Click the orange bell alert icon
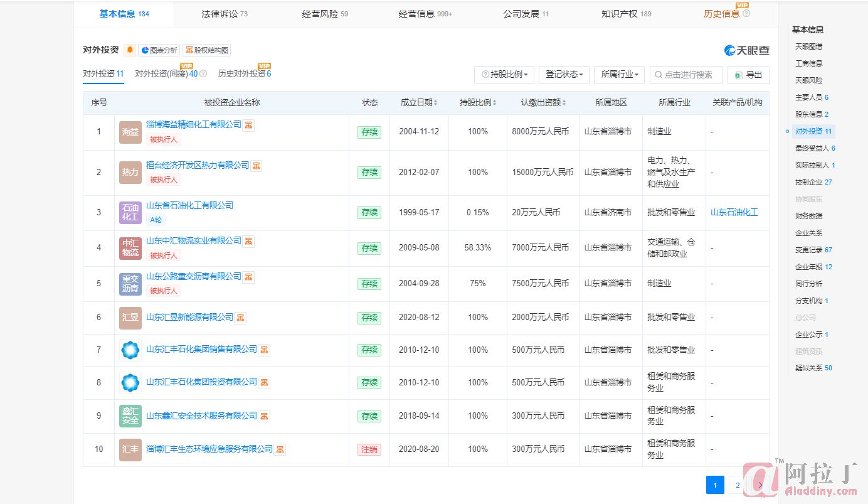 coord(130,50)
